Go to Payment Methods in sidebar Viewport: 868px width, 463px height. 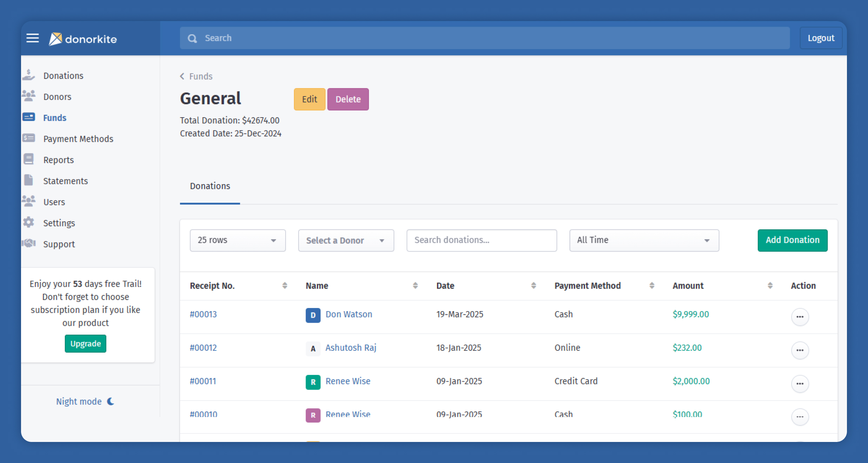coord(78,139)
